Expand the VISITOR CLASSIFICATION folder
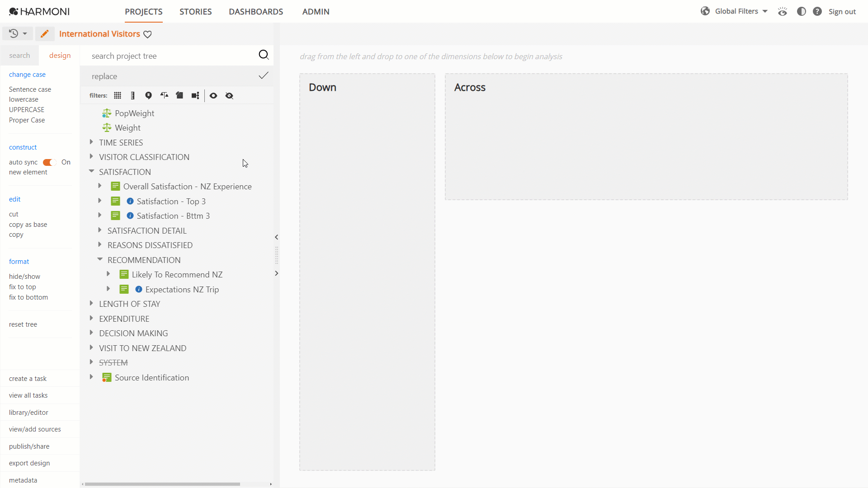The height and width of the screenshot is (488, 868). point(91,156)
